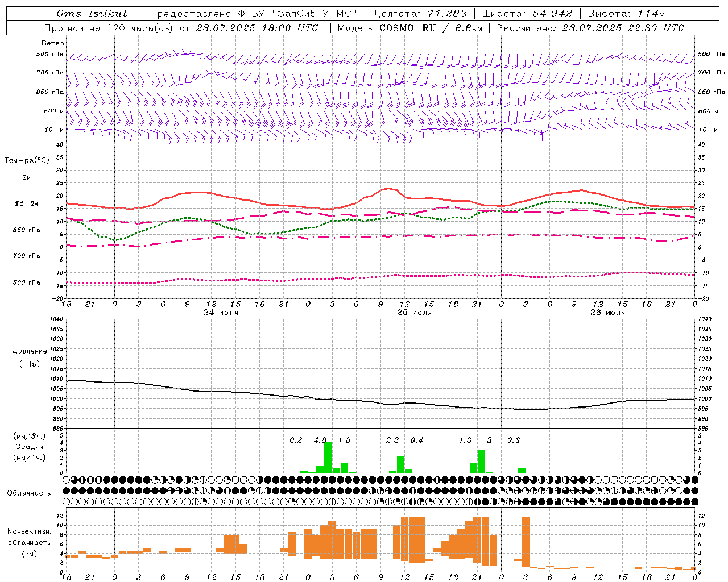Click the (мм/1ч.) precipitation unit label
Image resolution: width=728 pixels, height=582 pixels.
click(30, 458)
